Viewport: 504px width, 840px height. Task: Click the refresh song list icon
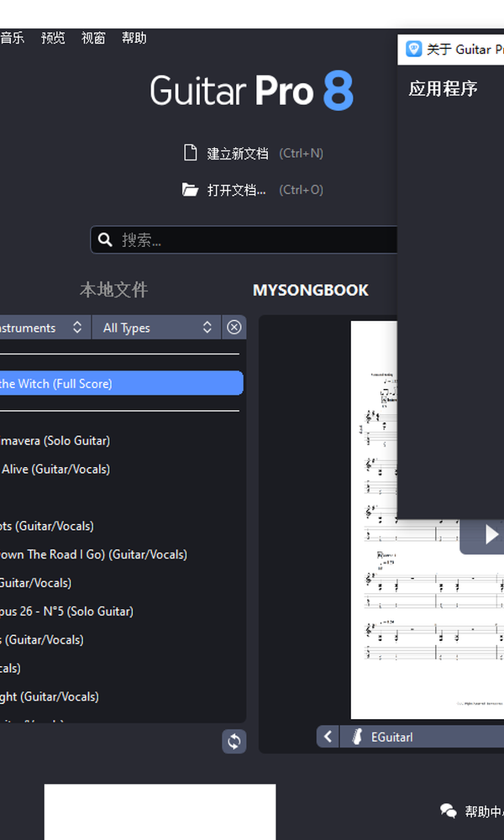[x=234, y=742]
